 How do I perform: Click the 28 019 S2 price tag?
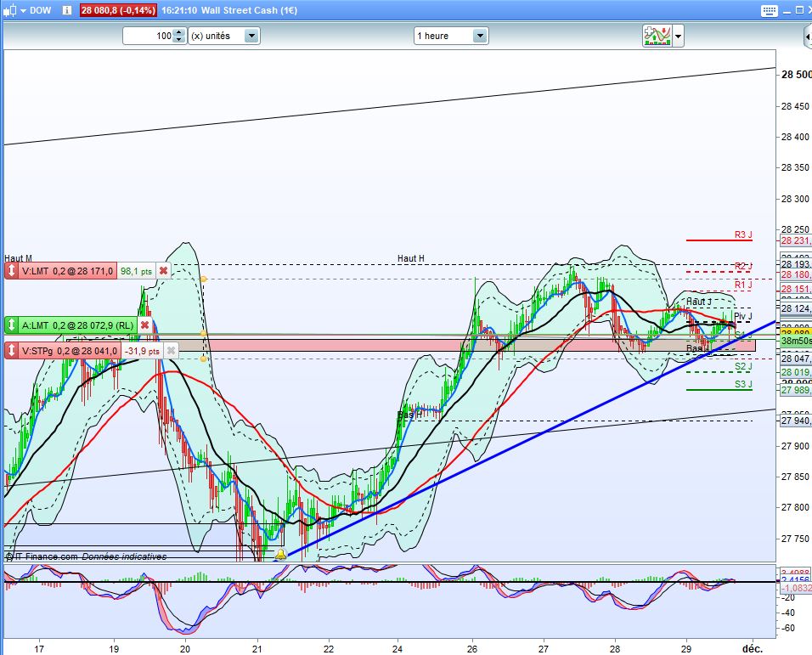tap(795, 372)
